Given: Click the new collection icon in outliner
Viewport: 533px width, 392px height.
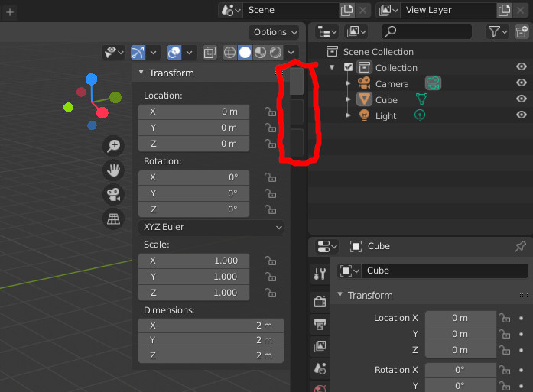Looking at the screenshot, I should coord(522,32).
